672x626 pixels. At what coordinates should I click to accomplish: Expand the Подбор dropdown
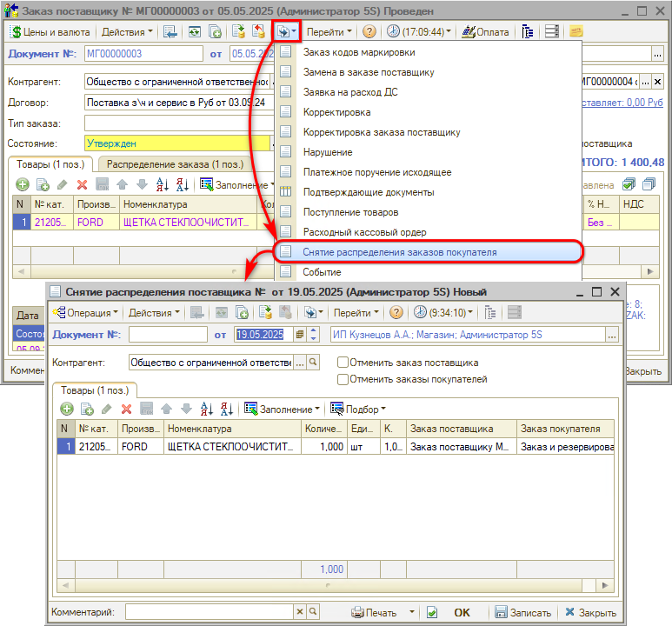tap(358, 409)
